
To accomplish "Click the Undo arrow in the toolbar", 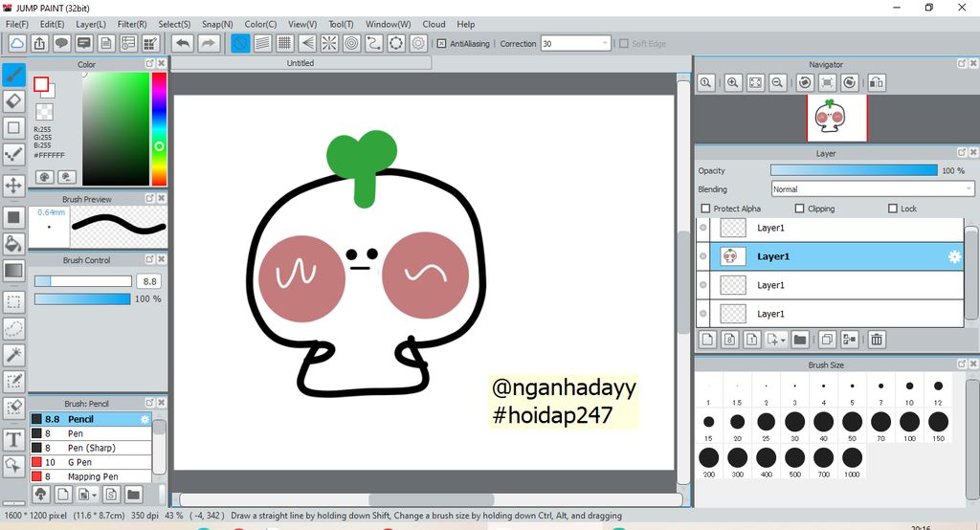I will pyautogui.click(x=183, y=43).
